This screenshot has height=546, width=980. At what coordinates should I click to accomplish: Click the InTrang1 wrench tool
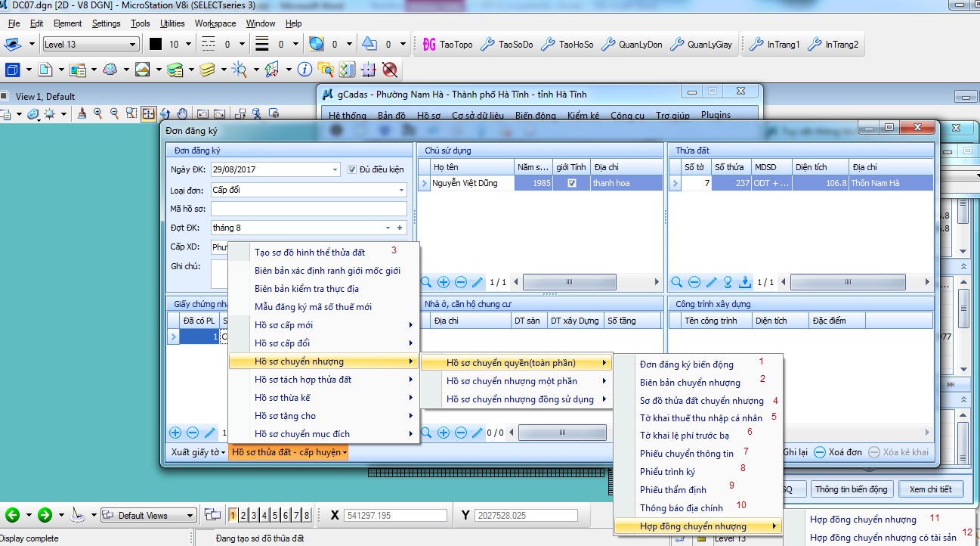pyautogui.click(x=774, y=45)
